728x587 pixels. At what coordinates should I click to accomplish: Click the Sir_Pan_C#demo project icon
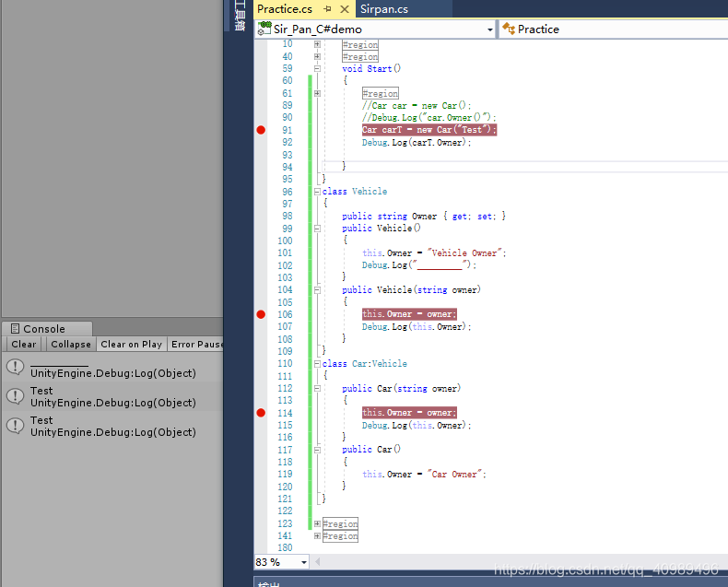pos(264,29)
